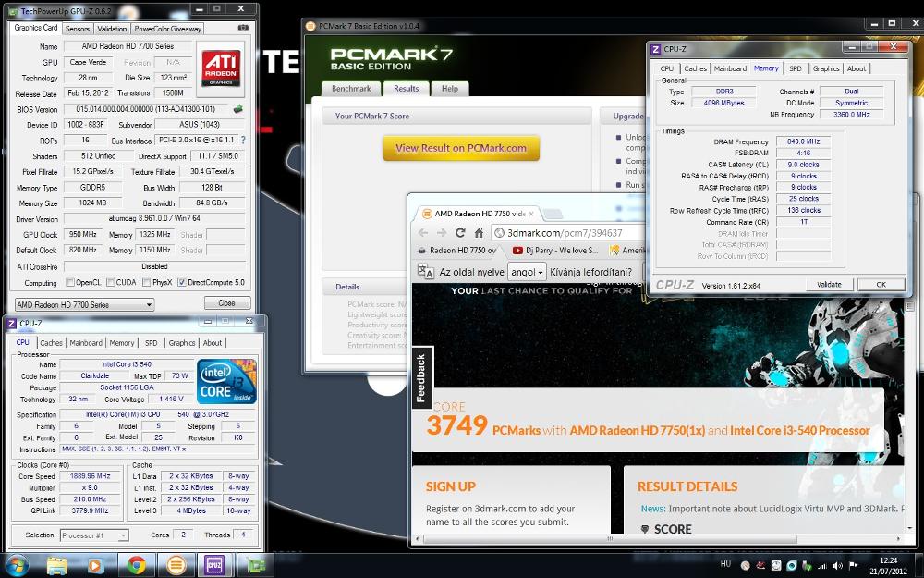Viewport: 924px width, 578px height.
Task: Click the Bus Interface question mark help icon
Action: click(243, 141)
